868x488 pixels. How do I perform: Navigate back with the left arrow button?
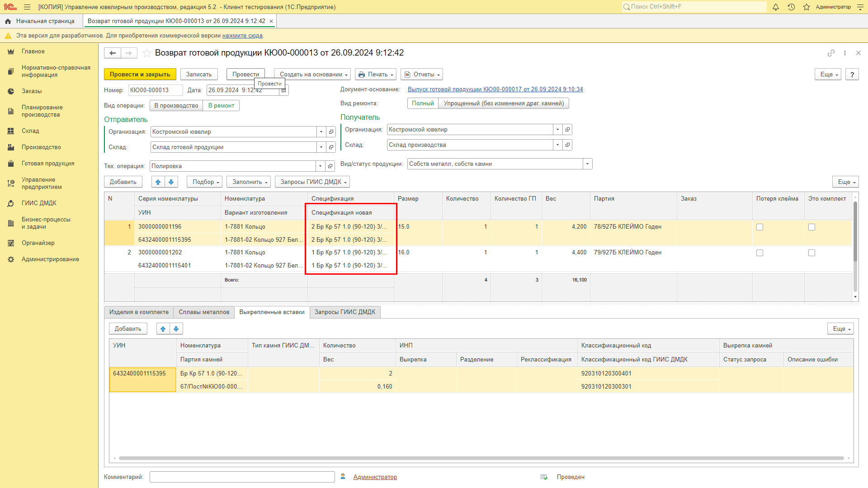(x=113, y=53)
